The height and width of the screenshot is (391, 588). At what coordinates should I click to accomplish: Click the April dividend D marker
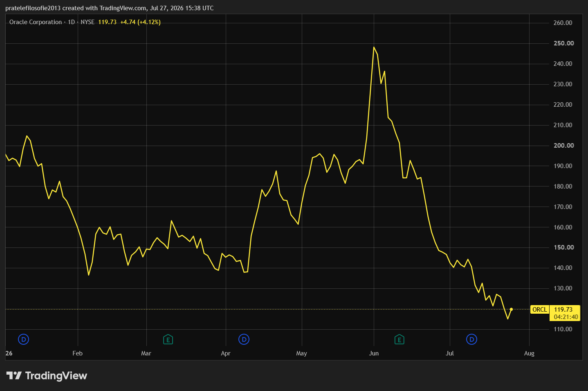(x=244, y=339)
